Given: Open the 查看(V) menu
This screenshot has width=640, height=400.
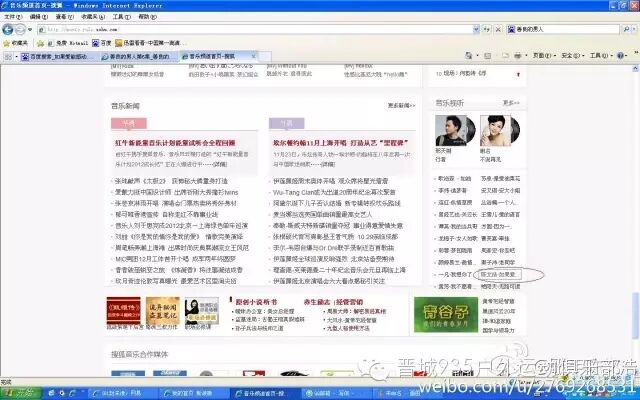Looking at the screenshot, I should [64, 17].
